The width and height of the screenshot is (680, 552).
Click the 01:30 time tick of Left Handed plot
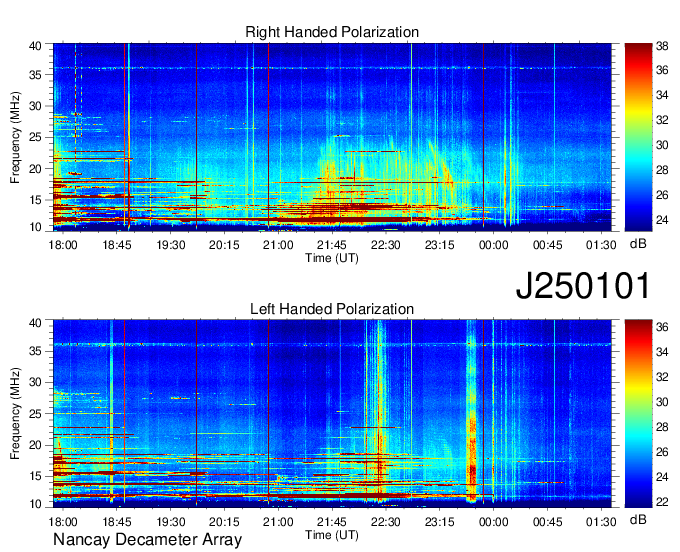click(x=601, y=522)
